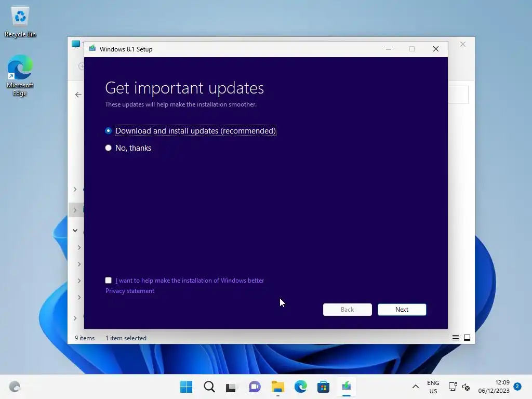Screen dimensions: 532x399
Task: Select the No, thanks option
Action: pos(108,148)
